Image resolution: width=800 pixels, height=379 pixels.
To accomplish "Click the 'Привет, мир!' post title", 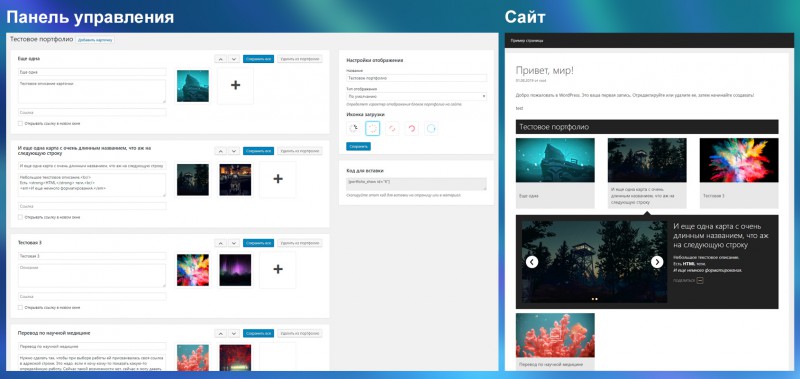I will (544, 70).
